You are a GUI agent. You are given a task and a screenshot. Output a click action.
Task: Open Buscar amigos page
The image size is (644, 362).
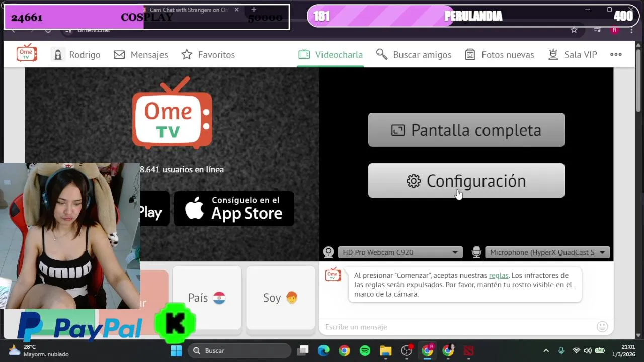click(x=414, y=55)
